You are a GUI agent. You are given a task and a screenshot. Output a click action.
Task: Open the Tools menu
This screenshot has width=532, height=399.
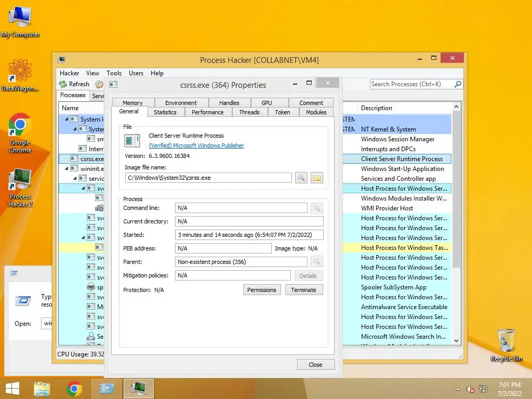[114, 73]
